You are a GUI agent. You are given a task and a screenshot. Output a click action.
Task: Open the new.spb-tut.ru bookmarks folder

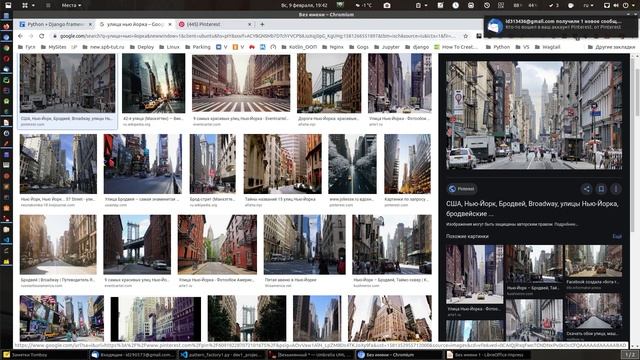pyautogui.click(x=103, y=47)
